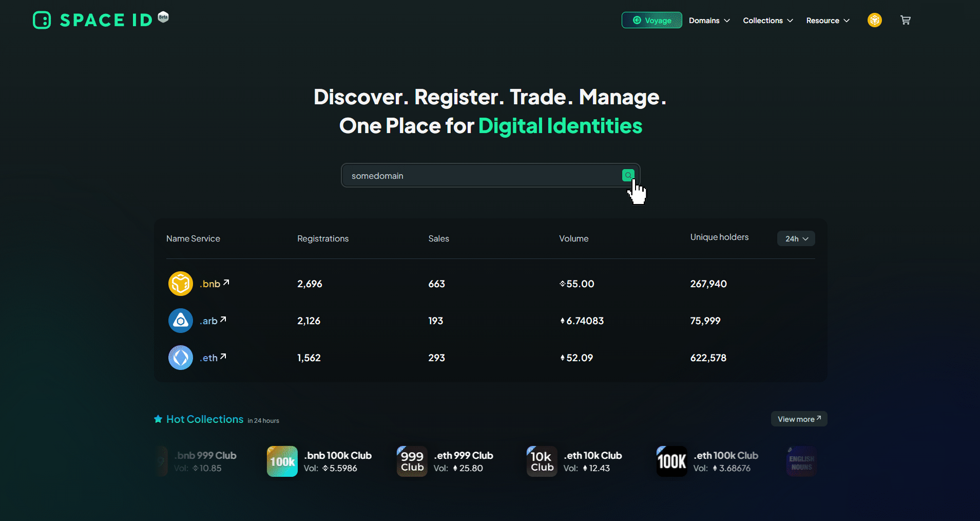Open the .bnb 100k Club thumbnail
This screenshot has height=521, width=980.
pyautogui.click(x=282, y=461)
